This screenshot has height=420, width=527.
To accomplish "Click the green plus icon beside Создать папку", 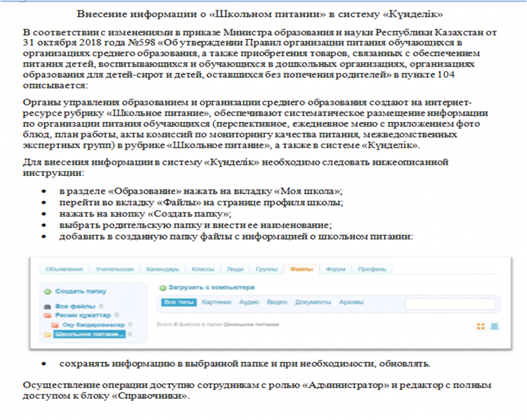I will click(48, 291).
